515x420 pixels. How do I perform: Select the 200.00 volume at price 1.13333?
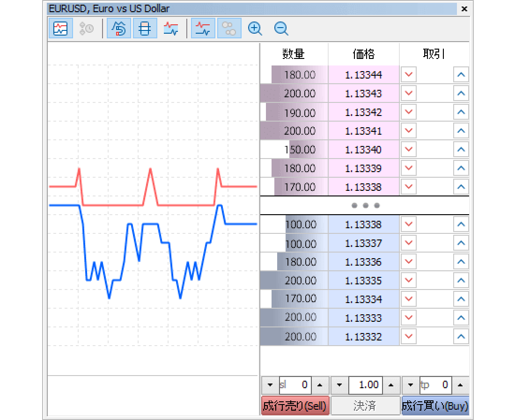click(x=294, y=318)
